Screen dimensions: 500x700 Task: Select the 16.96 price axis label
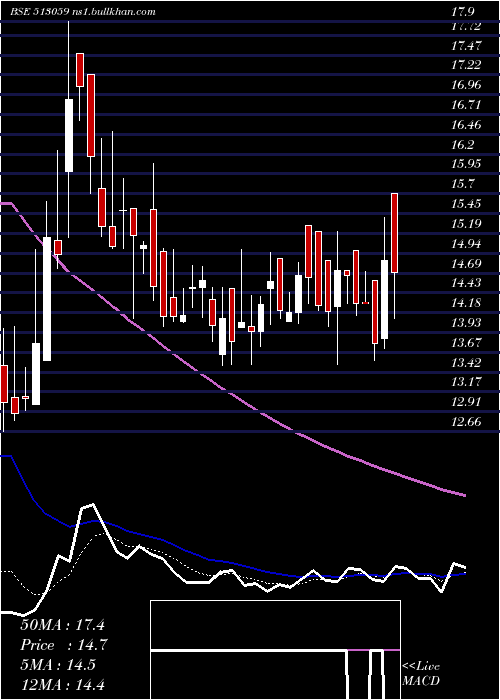click(466, 85)
